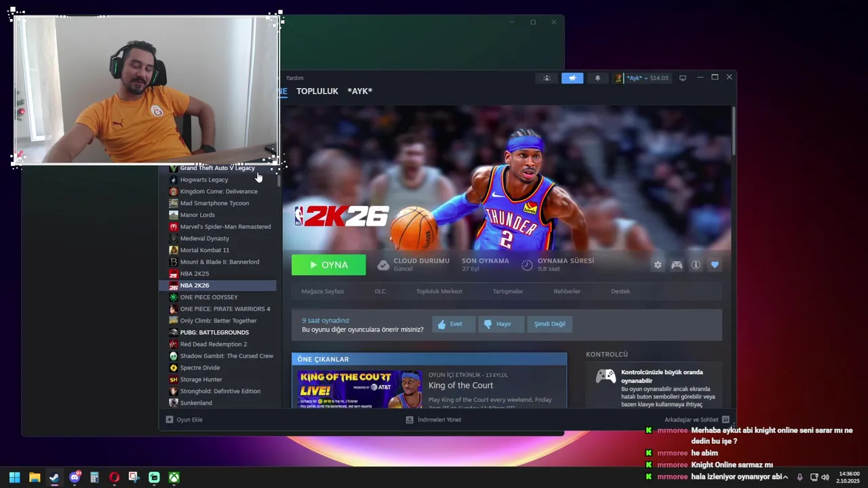Viewport: 868px width, 488px height.
Task: Click the green OYNA play button
Action: point(328,265)
